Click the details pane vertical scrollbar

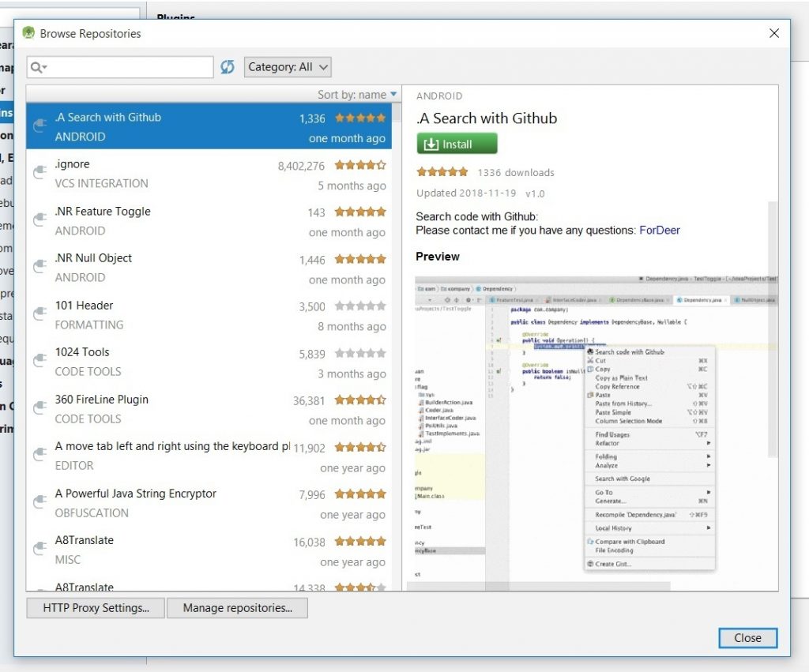click(773, 328)
